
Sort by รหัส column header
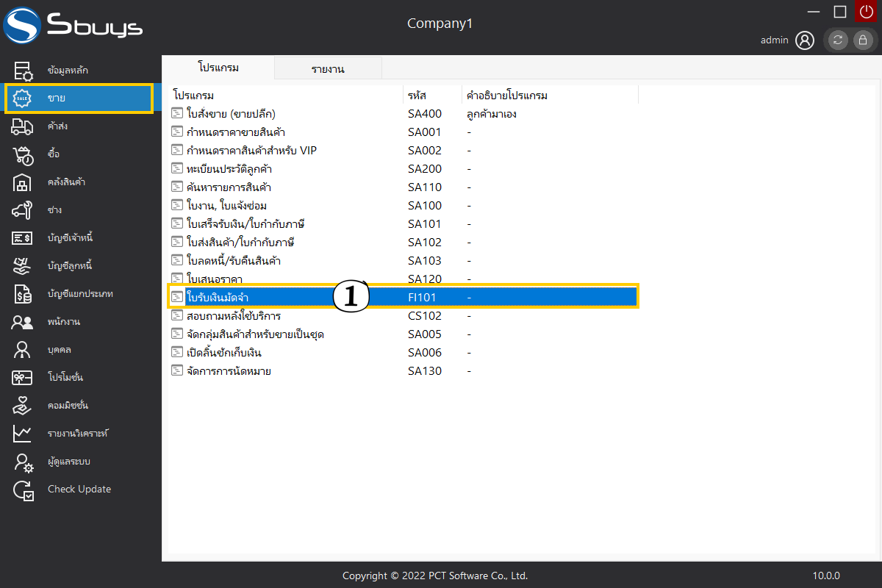417,96
